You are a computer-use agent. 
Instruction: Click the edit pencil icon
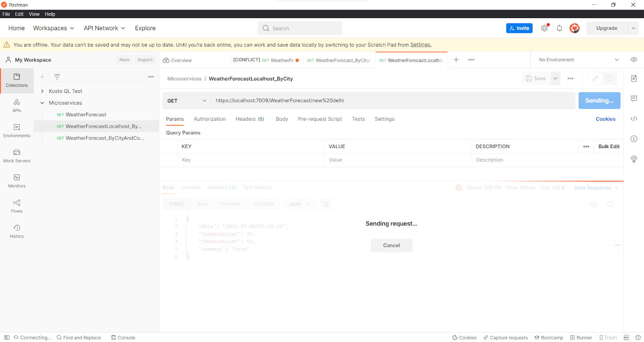pos(595,78)
